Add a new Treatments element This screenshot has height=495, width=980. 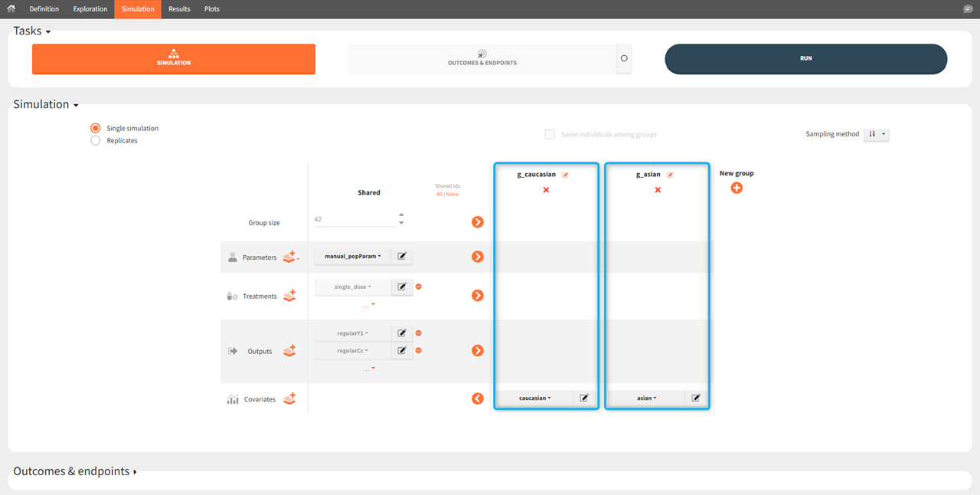(289, 296)
